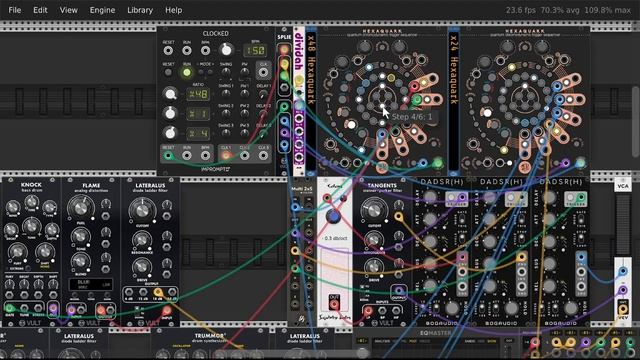Click the RESET input jack on Clocked
640x360 pixels.
(168, 51)
